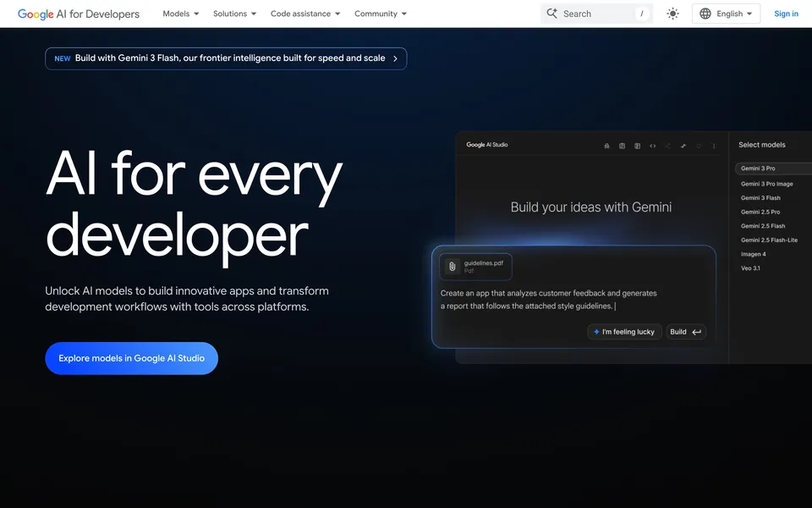Open the Code assistance menu
This screenshot has width=812, height=508.
(x=304, y=14)
